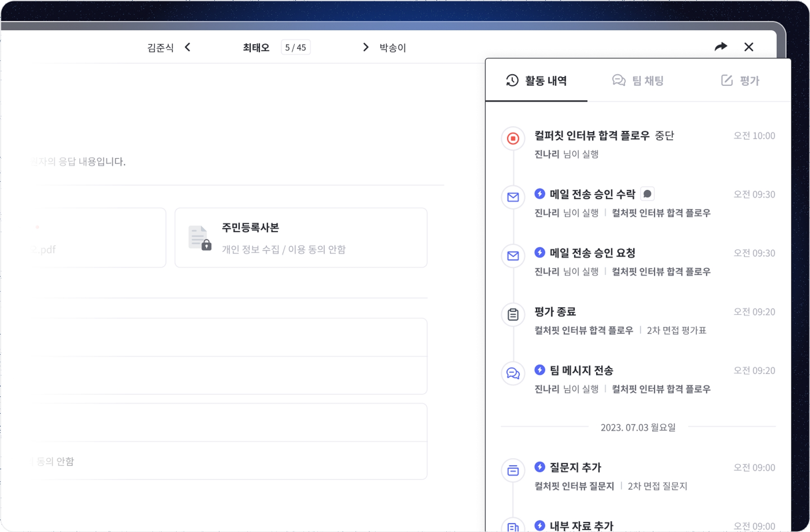Click the share arrow icon
810x532 pixels.
click(x=720, y=47)
